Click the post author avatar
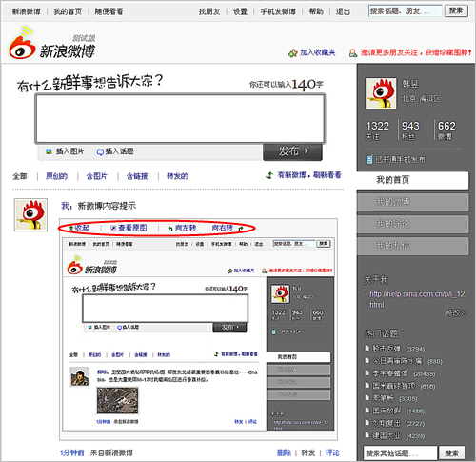 (30, 214)
